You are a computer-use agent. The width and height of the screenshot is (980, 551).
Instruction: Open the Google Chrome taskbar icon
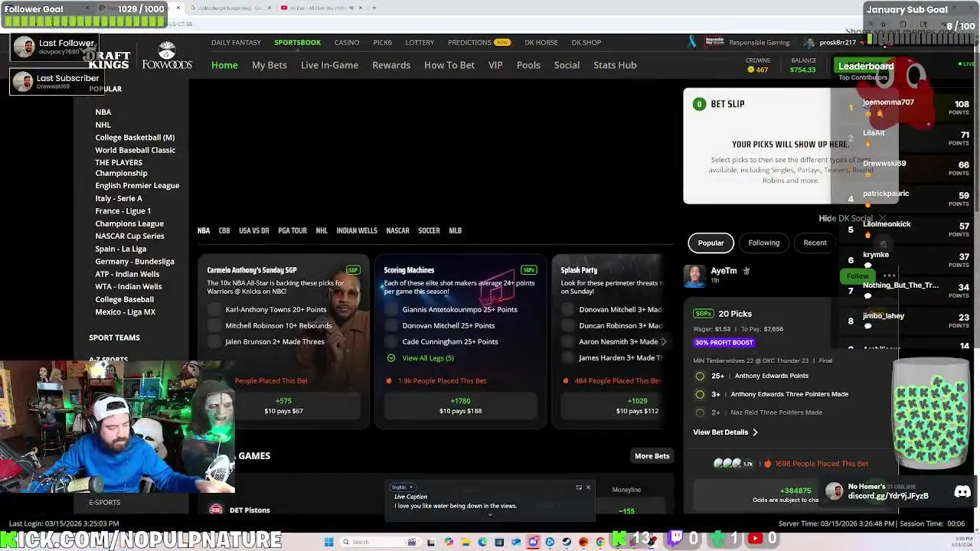600,542
